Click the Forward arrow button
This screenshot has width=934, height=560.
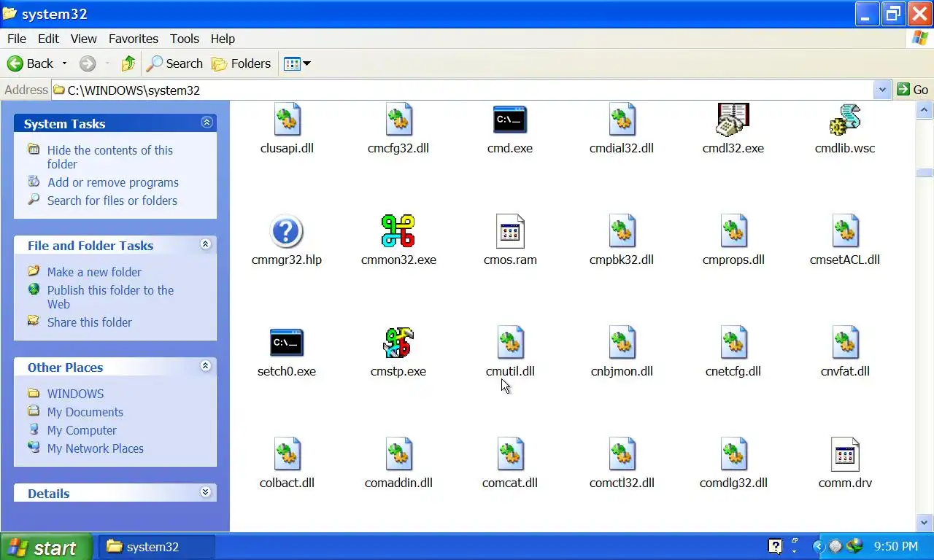pos(88,63)
